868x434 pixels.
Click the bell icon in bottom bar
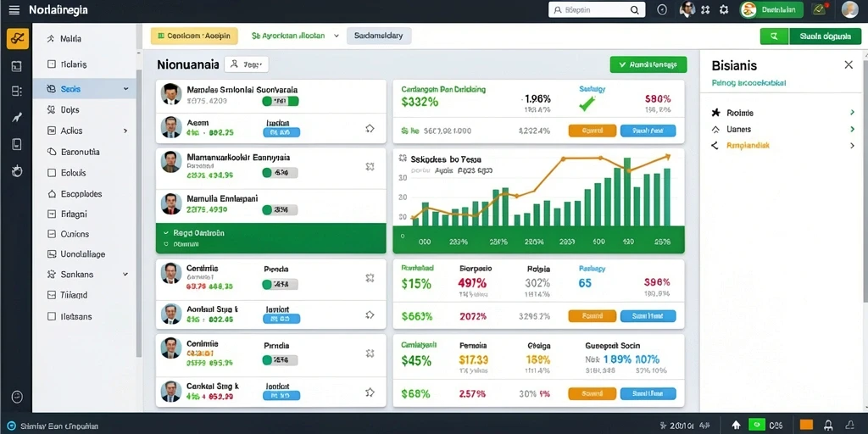coord(829,426)
